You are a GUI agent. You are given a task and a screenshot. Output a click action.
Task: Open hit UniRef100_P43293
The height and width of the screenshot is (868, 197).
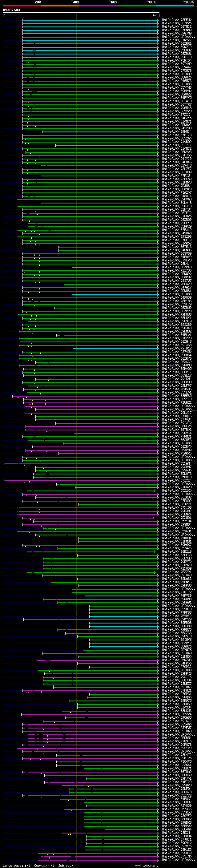click(x=177, y=128)
